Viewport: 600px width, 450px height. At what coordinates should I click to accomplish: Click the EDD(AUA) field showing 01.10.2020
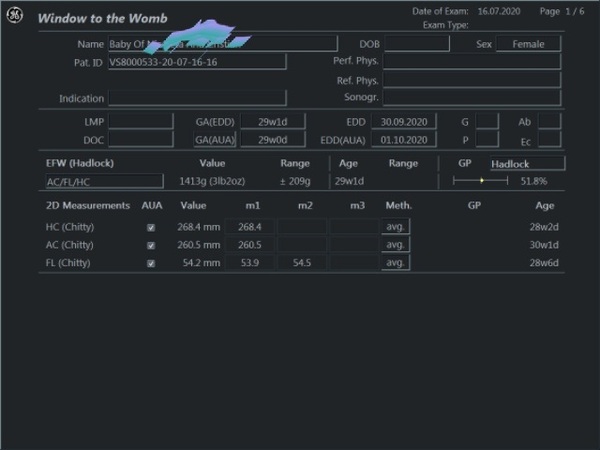tap(404, 140)
